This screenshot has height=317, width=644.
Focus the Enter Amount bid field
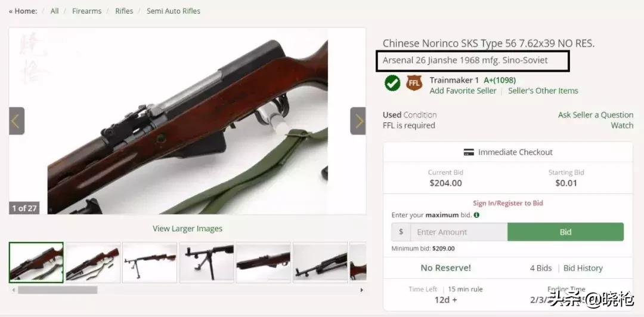[x=459, y=232]
